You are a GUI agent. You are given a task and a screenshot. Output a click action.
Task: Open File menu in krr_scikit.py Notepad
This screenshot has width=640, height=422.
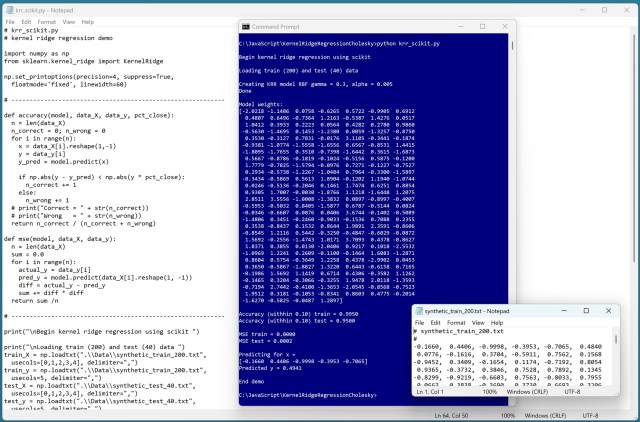(10, 21)
